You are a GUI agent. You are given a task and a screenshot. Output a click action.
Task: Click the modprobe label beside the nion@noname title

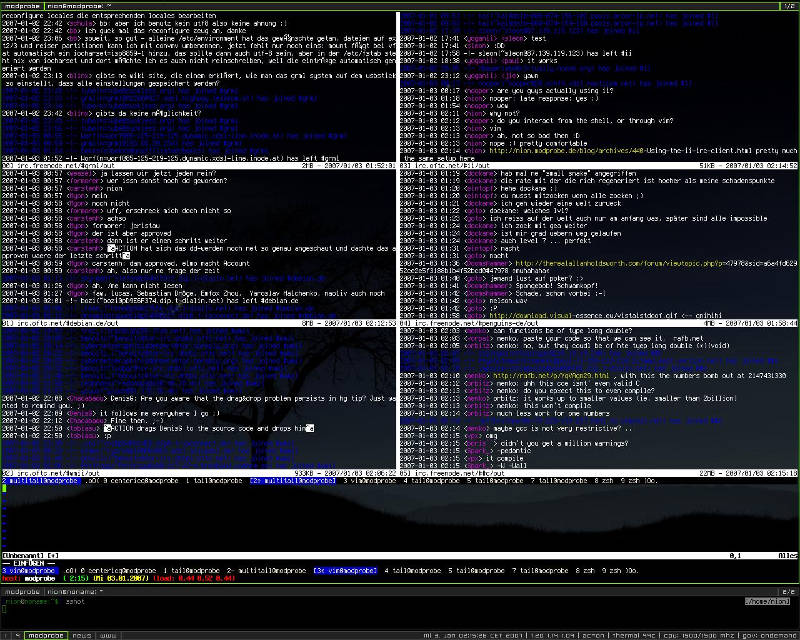point(22,592)
